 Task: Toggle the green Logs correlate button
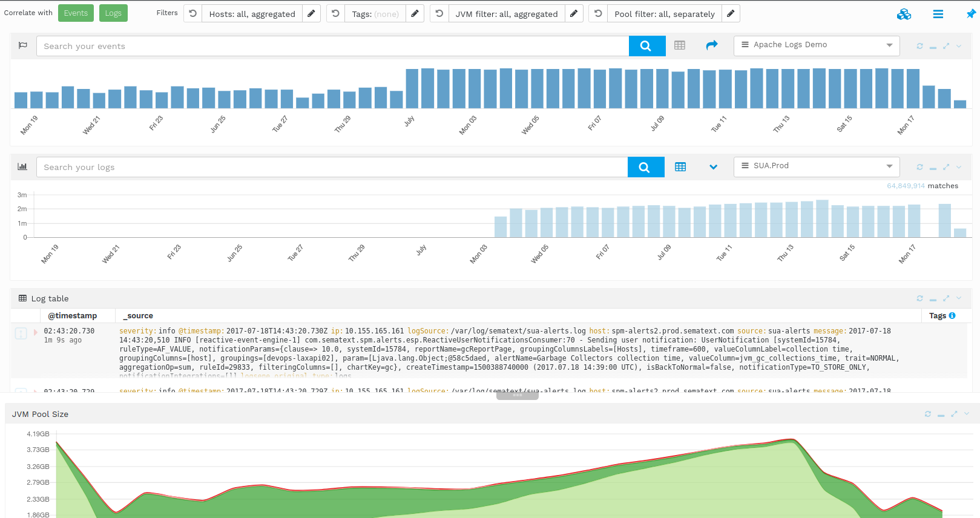click(x=113, y=13)
